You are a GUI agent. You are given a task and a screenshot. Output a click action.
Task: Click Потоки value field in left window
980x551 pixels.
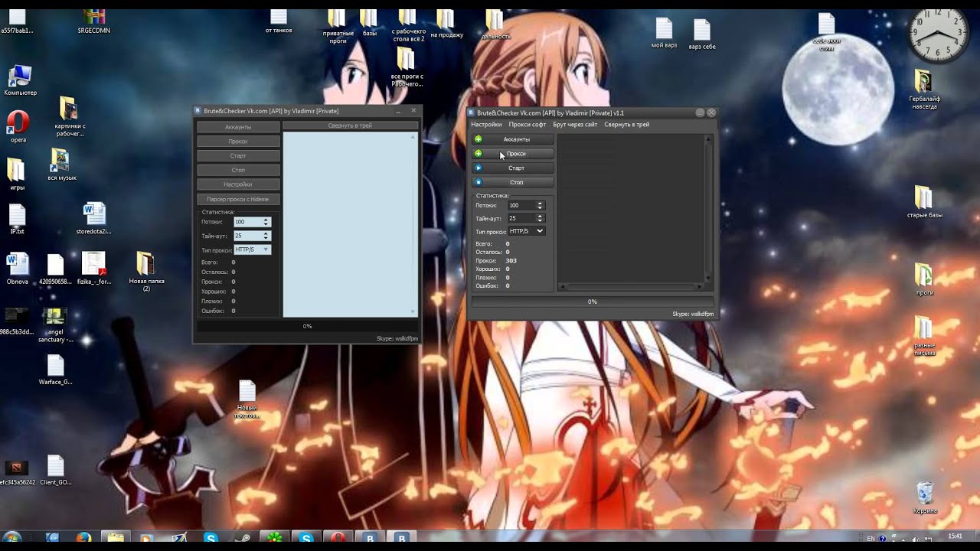click(x=248, y=222)
